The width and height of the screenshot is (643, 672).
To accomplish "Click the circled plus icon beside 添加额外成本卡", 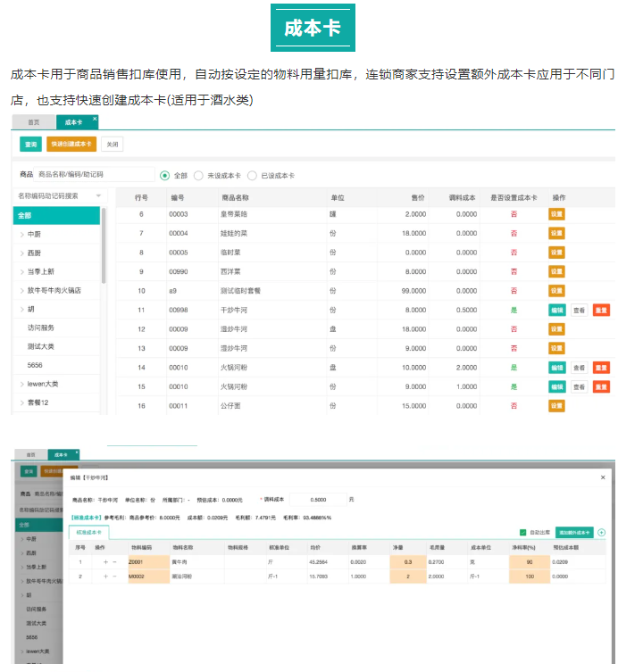I will (601, 533).
